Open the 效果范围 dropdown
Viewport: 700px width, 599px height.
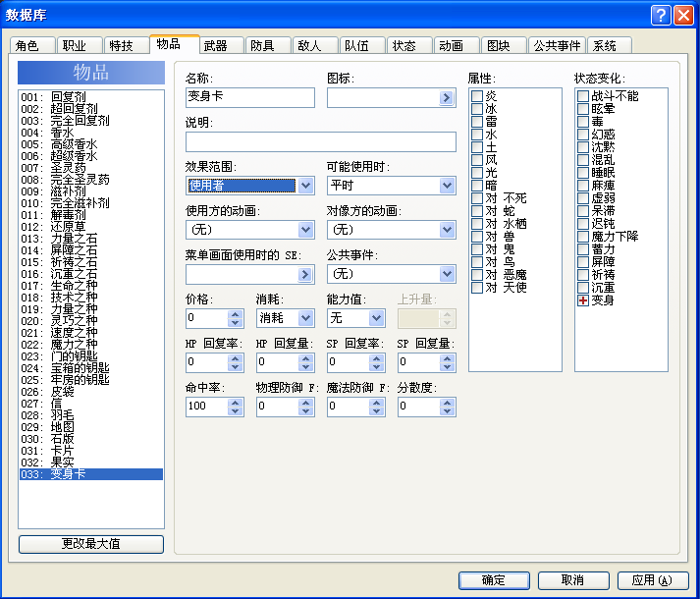point(305,186)
